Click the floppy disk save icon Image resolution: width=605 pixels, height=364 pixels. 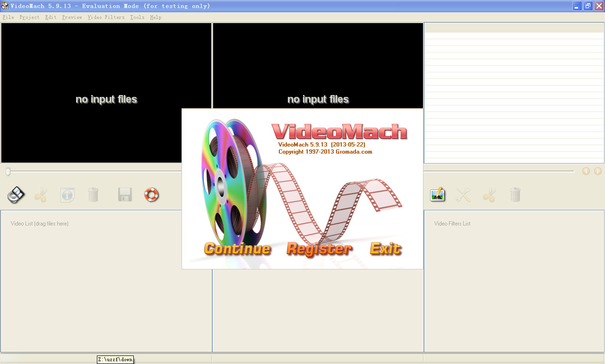[125, 195]
